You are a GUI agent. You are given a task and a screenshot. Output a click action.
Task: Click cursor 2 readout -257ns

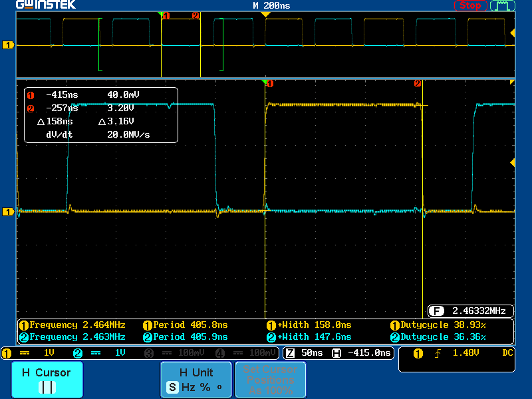(x=62, y=108)
